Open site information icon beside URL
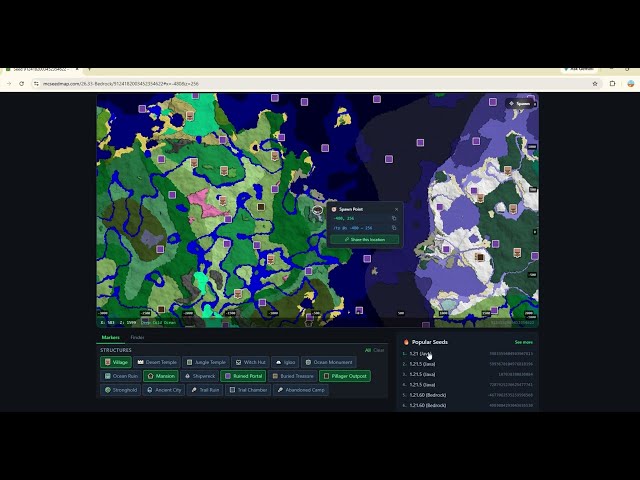 click(36, 84)
